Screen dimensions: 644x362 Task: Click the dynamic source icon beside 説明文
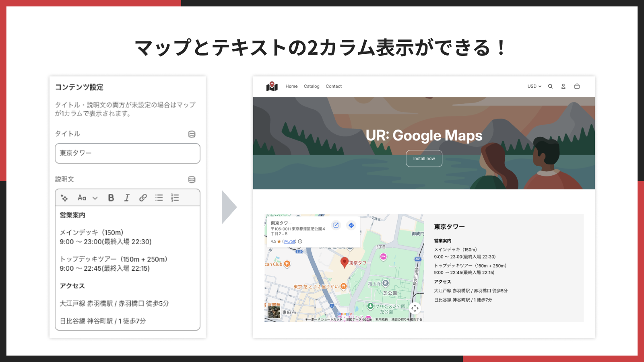point(192,179)
